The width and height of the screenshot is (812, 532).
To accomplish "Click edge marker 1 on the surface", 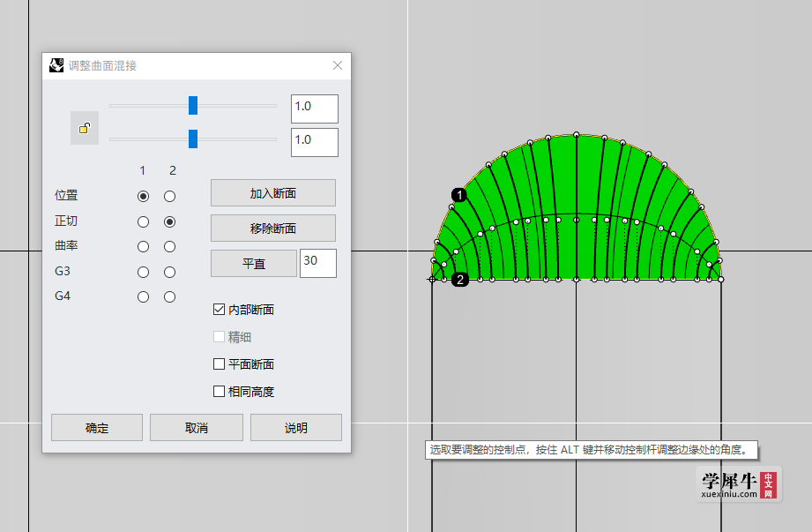I will [x=458, y=195].
